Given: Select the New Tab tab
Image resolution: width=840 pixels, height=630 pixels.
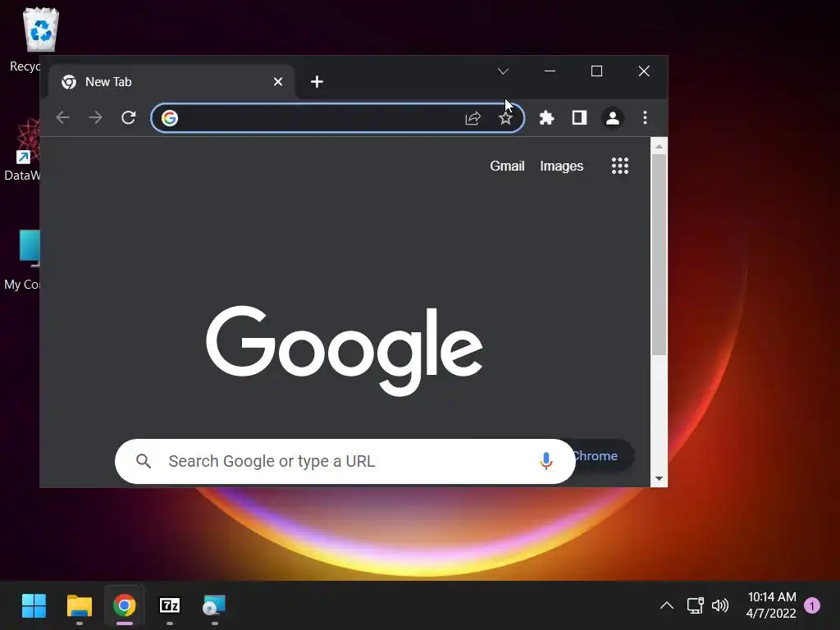Looking at the screenshot, I should pos(171,82).
